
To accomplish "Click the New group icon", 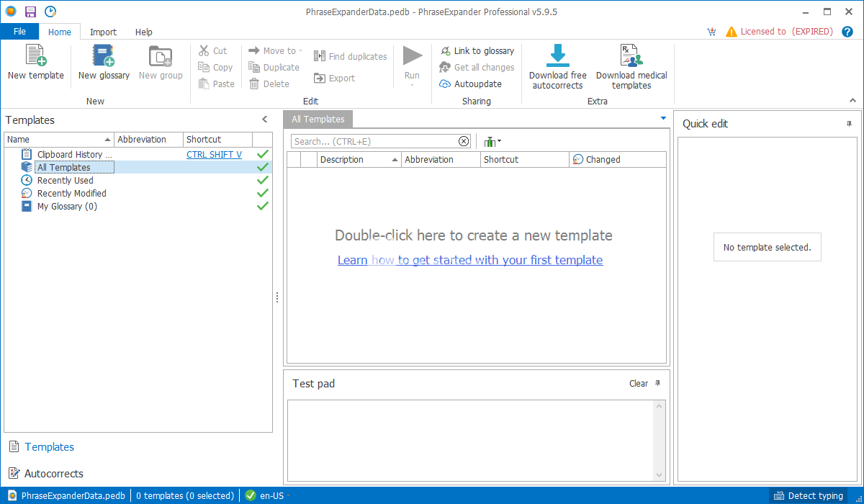I will tap(160, 56).
